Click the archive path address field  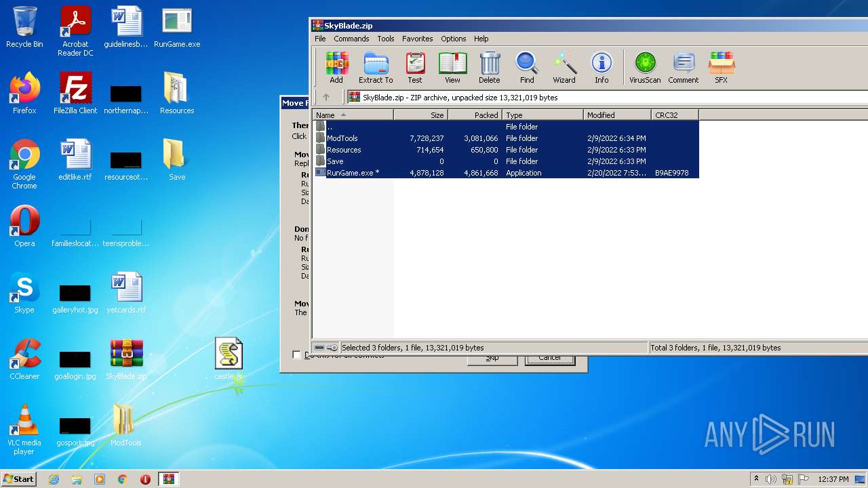click(x=607, y=98)
